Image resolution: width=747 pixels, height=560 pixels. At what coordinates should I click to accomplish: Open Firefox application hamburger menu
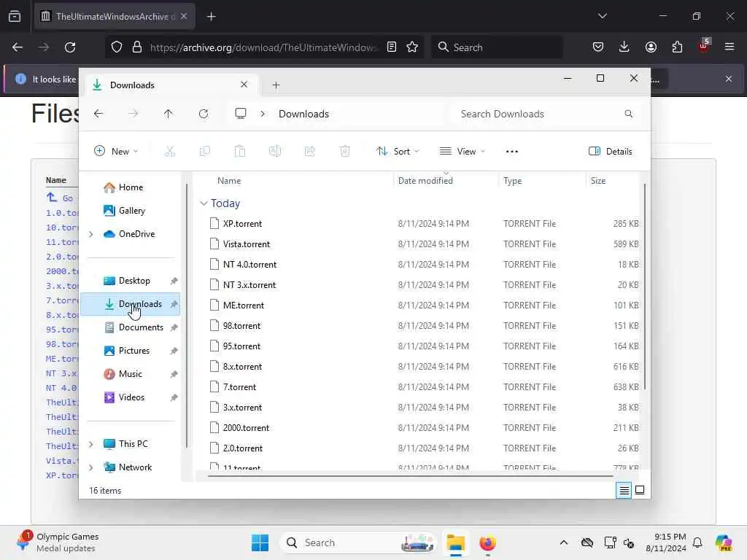click(x=729, y=47)
